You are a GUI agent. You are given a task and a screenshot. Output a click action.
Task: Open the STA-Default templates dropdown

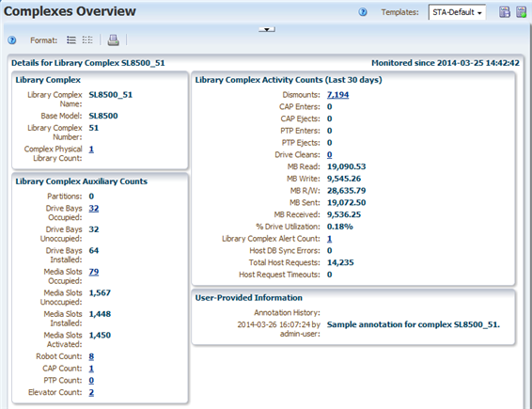tap(457, 12)
